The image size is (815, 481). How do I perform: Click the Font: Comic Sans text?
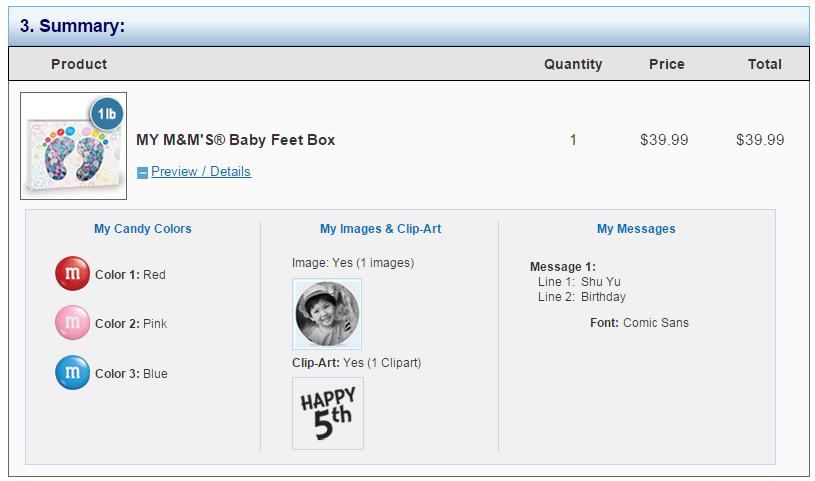coord(639,323)
